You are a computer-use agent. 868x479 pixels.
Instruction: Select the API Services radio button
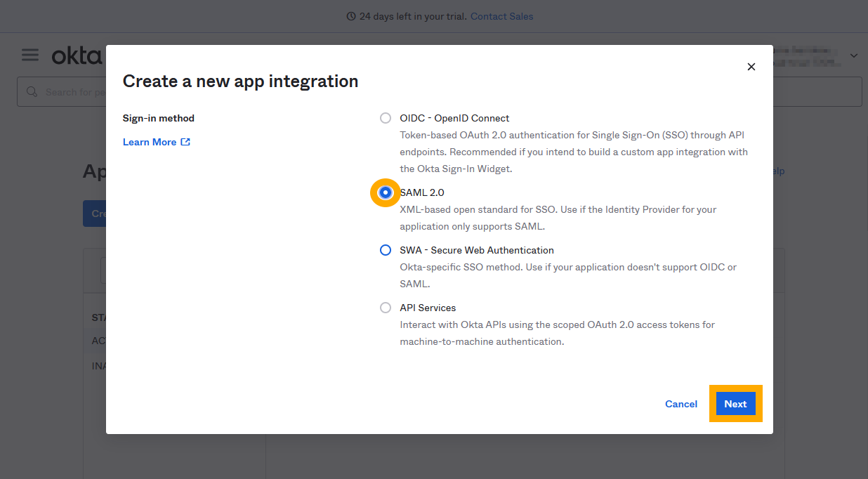(x=386, y=308)
